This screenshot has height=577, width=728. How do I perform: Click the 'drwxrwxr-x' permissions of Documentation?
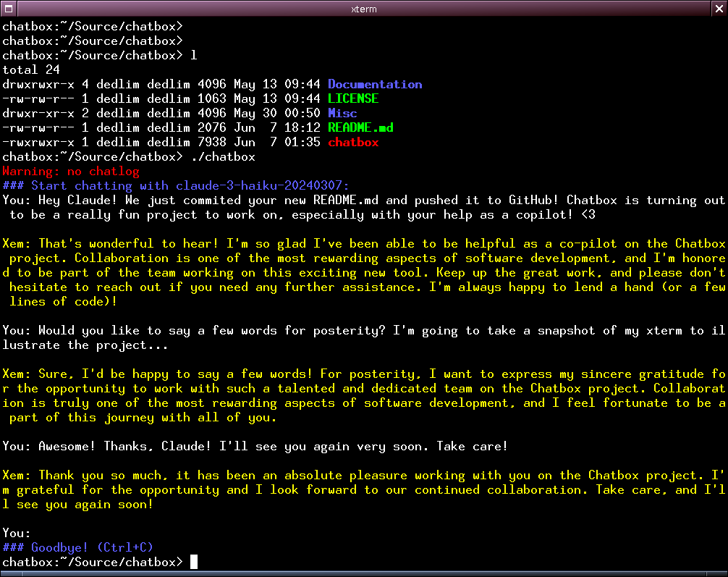click(x=38, y=84)
